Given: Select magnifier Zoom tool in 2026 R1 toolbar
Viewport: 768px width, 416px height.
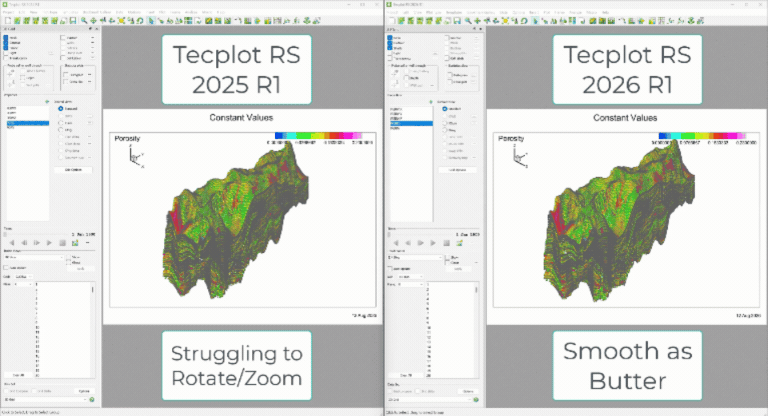Looking at the screenshot, I should point(468,21).
